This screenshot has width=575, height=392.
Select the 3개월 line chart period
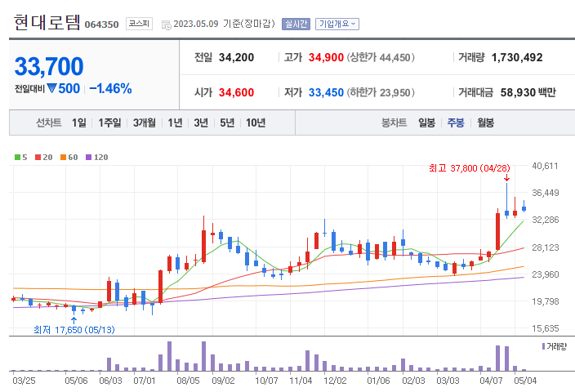pyautogui.click(x=144, y=122)
